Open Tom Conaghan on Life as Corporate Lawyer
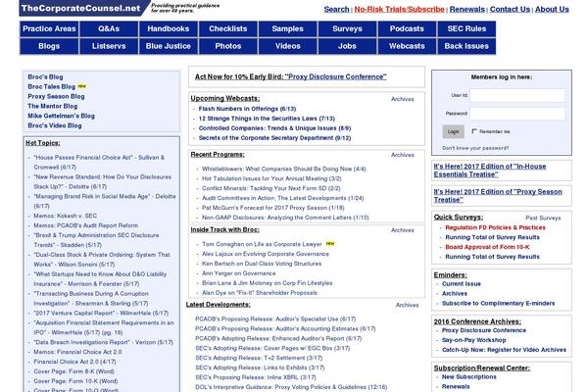The width and height of the screenshot is (588, 392). tap(262, 244)
